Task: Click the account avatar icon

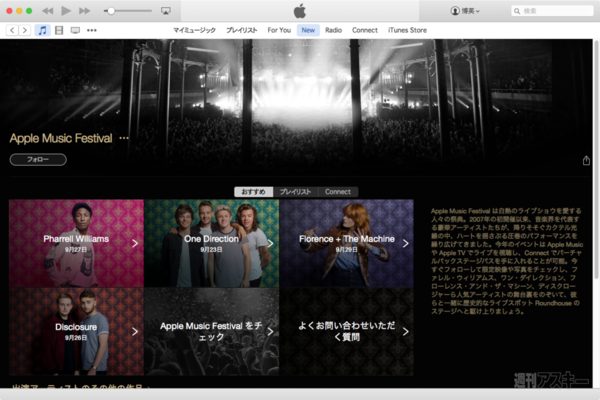Action: point(455,11)
